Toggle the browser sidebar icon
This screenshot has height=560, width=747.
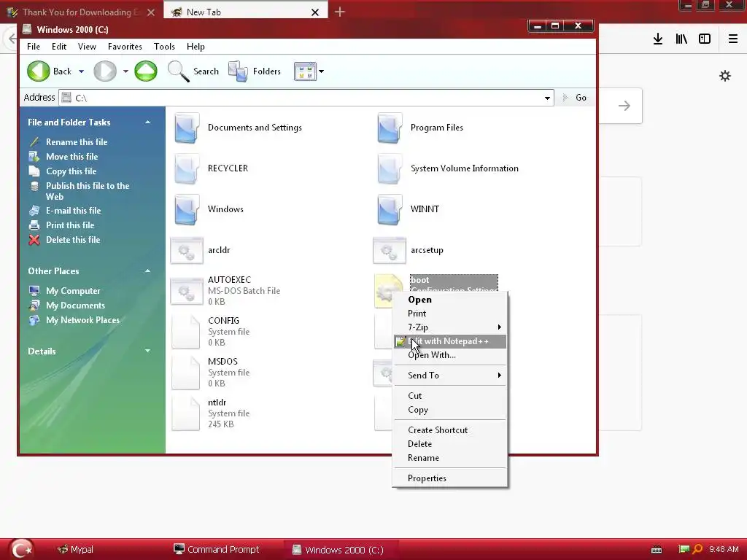pyautogui.click(x=705, y=39)
